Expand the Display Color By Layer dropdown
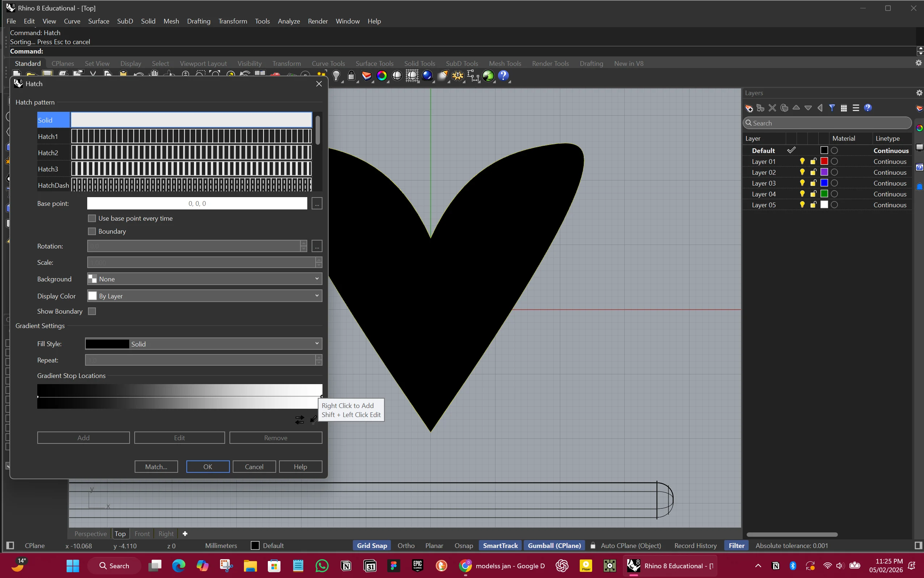 click(x=204, y=296)
